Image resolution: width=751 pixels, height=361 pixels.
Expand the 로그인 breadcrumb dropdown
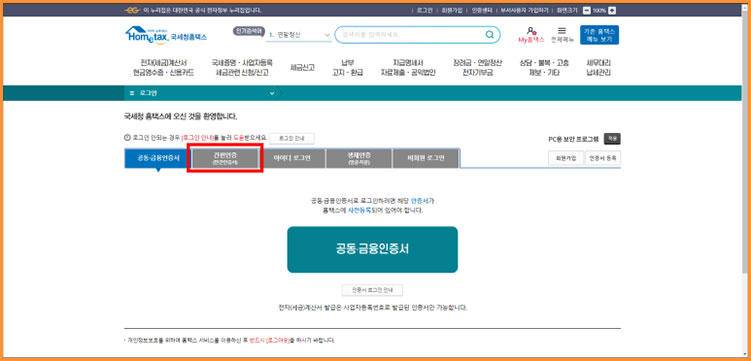click(272, 93)
